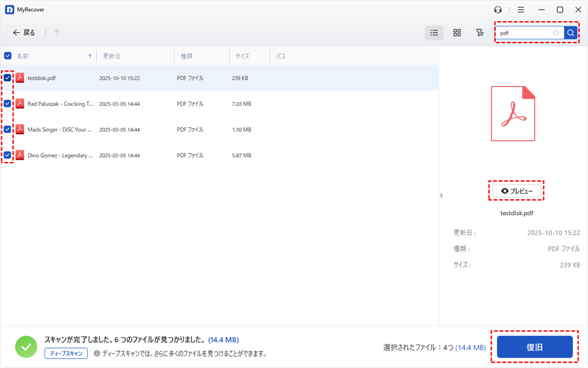588x368 pixels.
Task: Open the headset support icon
Action: (x=498, y=10)
